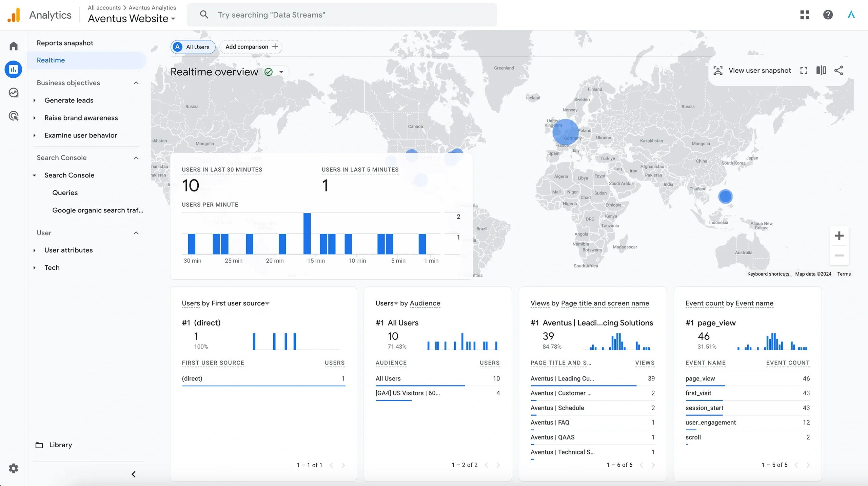The width and height of the screenshot is (868, 486).
Task: Click Add comparison button
Action: 251,47
